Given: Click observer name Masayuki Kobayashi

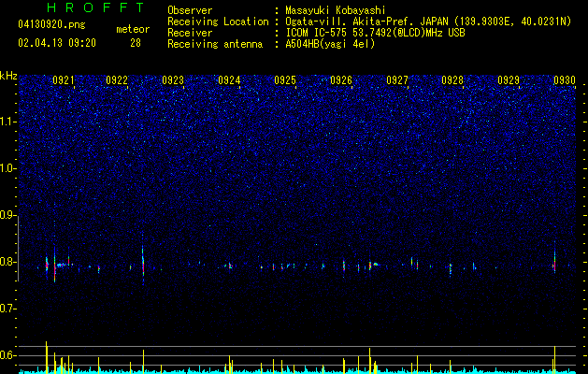Looking at the screenshot, I should tap(336, 10).
